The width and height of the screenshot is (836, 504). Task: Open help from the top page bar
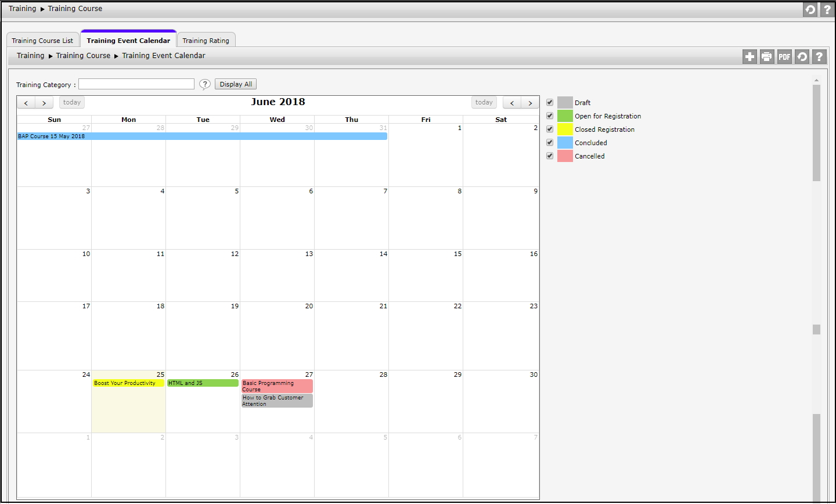[827, 9]
